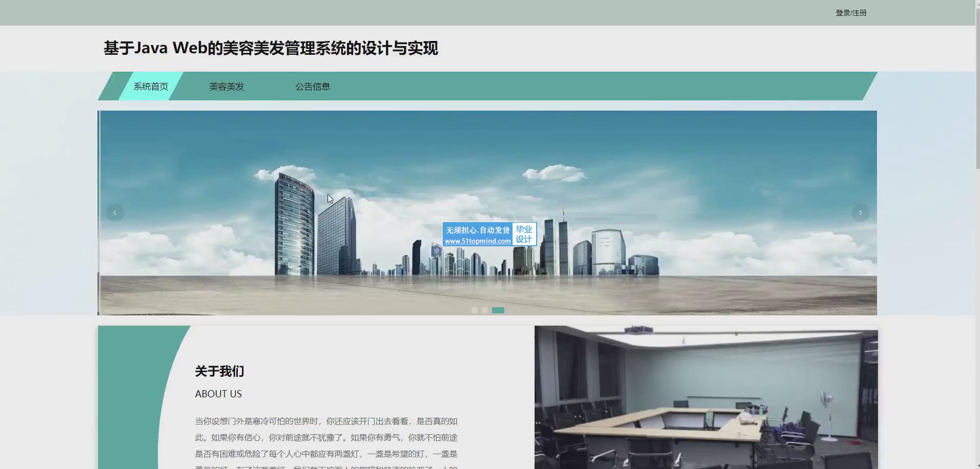Click the paragraph line starting with 当你设想门外

pyautogui.click(x=326, y=421)
